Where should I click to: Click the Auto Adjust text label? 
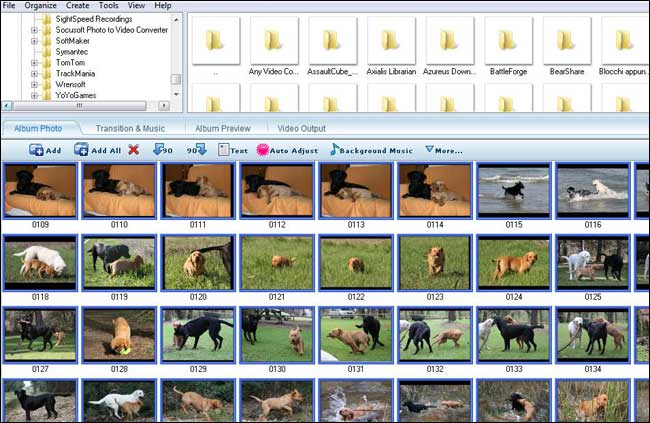coord(294,151)
